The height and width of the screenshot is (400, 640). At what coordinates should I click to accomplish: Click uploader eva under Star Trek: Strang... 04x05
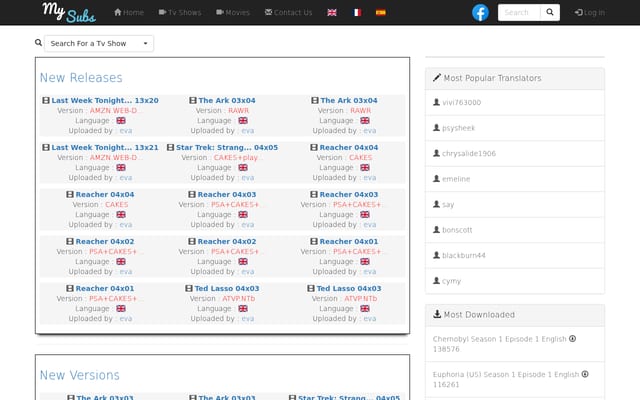click(248, 178)
